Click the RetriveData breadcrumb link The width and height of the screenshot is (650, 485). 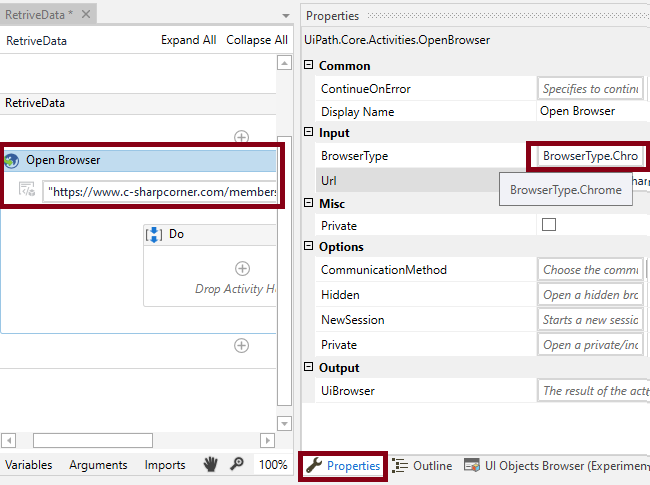point(36,41)
